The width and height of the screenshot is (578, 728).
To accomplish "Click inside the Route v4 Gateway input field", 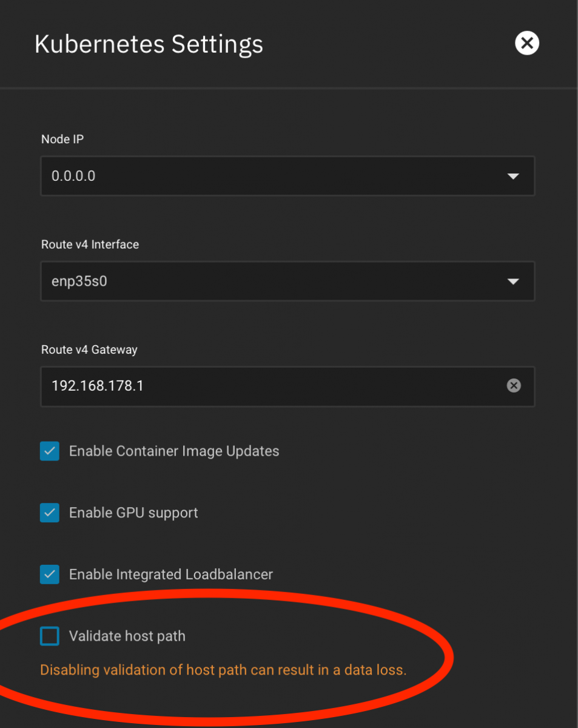I will (243, 386).
